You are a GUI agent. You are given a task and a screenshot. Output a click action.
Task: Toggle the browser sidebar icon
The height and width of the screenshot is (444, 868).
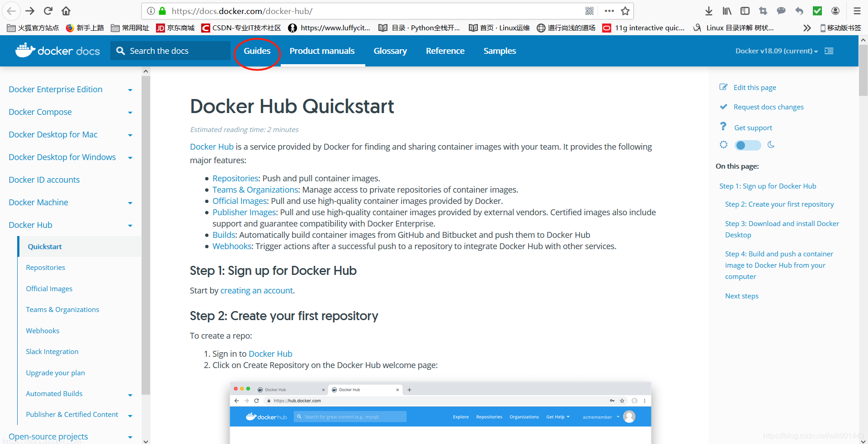(745, 11)
